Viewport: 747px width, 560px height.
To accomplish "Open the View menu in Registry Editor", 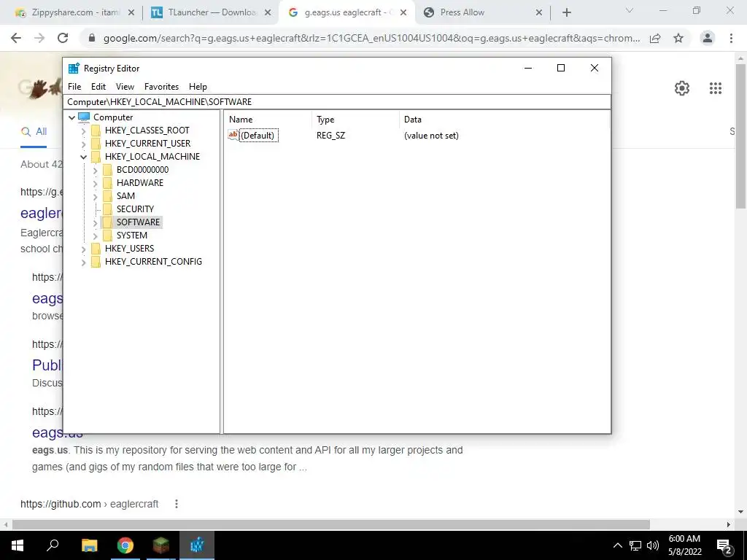I will pyautogui.click(x=125, y=87).
